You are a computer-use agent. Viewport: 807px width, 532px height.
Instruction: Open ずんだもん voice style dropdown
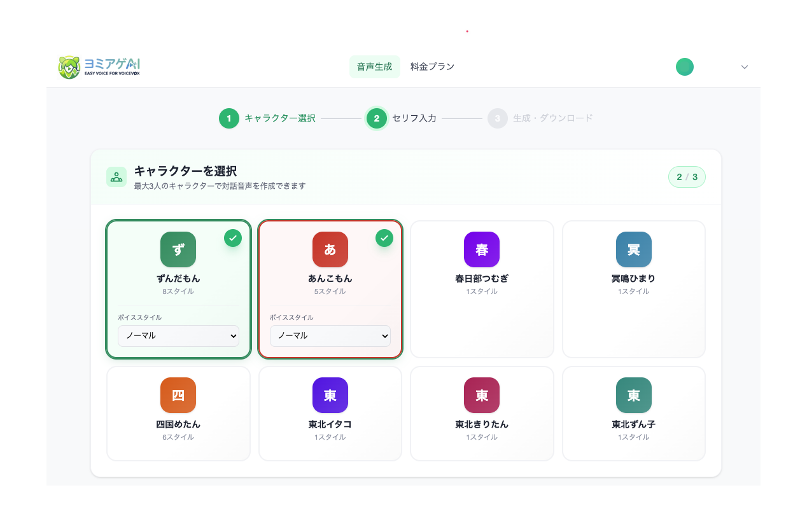point(178,336)
